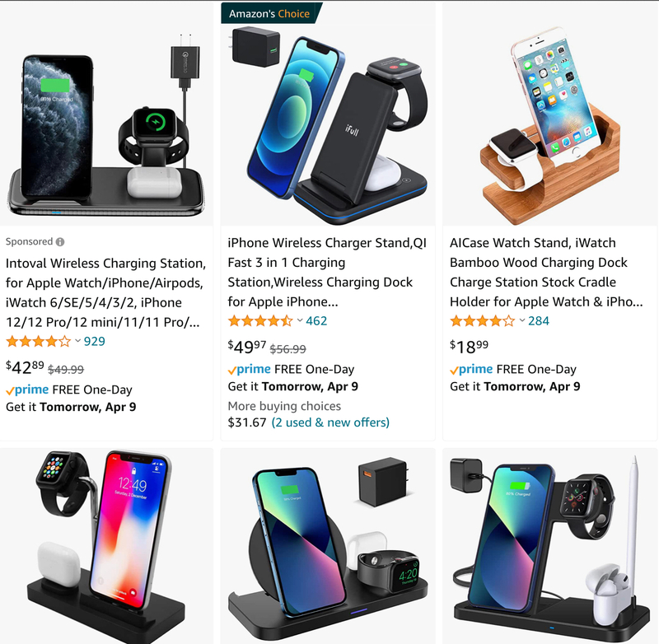The image size is (659, 644).
Task: Open the 929 reviews count link
Action: pos(95,341)
